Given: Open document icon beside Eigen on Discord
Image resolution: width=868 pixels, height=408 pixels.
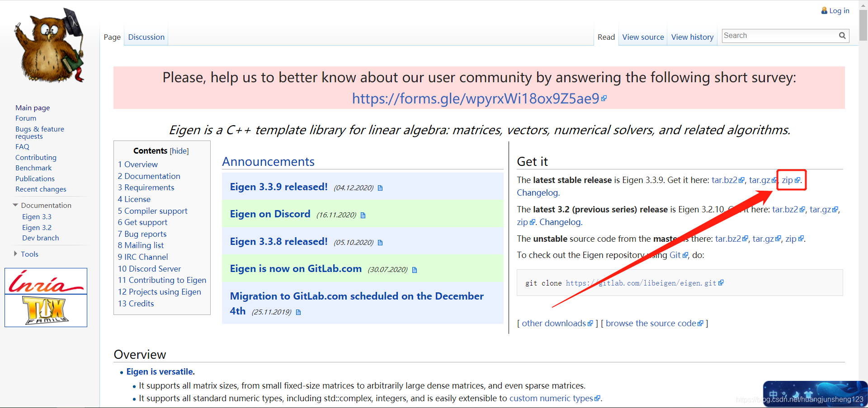Looking at the screenshot, I should coord(363,215).
